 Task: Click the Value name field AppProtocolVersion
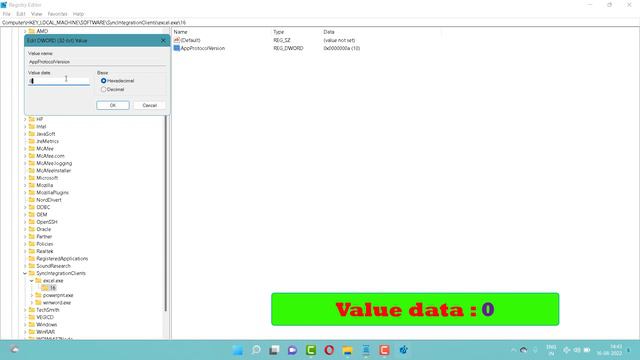click(x=97, y=62)
